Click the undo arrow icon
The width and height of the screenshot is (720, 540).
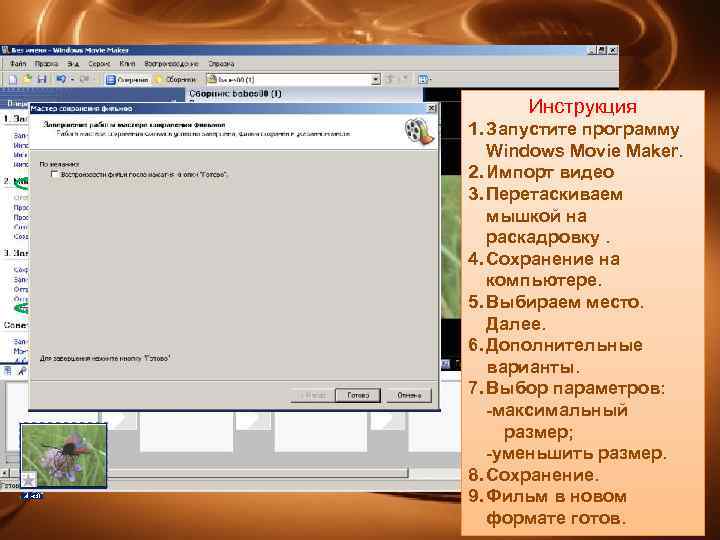tap(61, 79)
